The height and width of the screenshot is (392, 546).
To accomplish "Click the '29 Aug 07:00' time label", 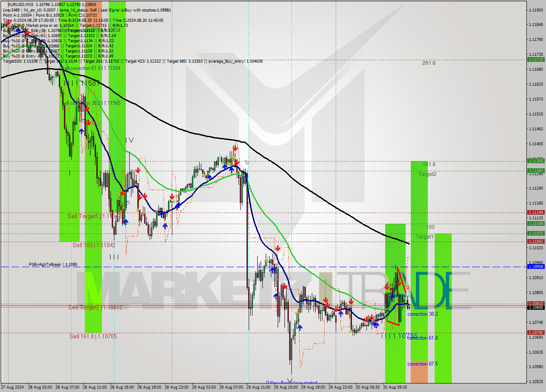I will click(231, 387).
